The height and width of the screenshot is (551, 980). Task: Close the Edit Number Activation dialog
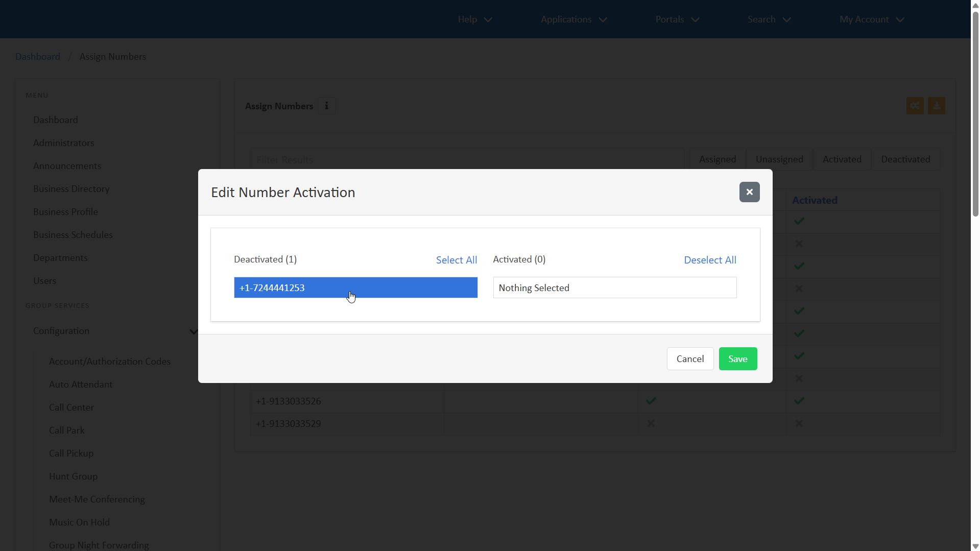749,192
